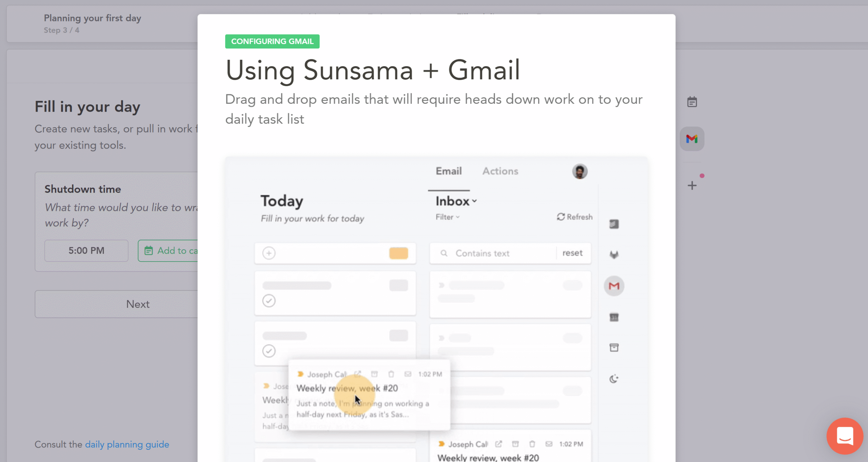This screenshot has width=868, height=462.
Task: Click the 'Planning your first day' header text
Action: pos(93,18)
